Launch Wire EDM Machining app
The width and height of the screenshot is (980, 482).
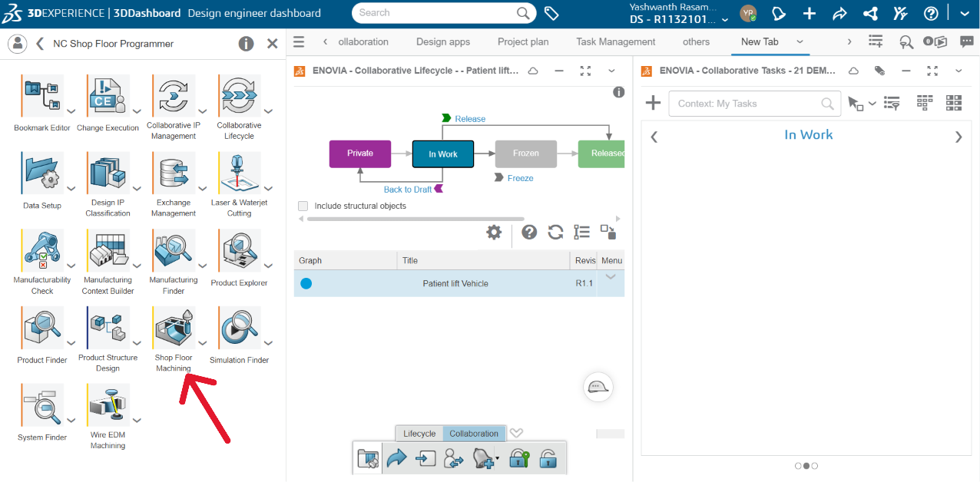click(108, 405)
